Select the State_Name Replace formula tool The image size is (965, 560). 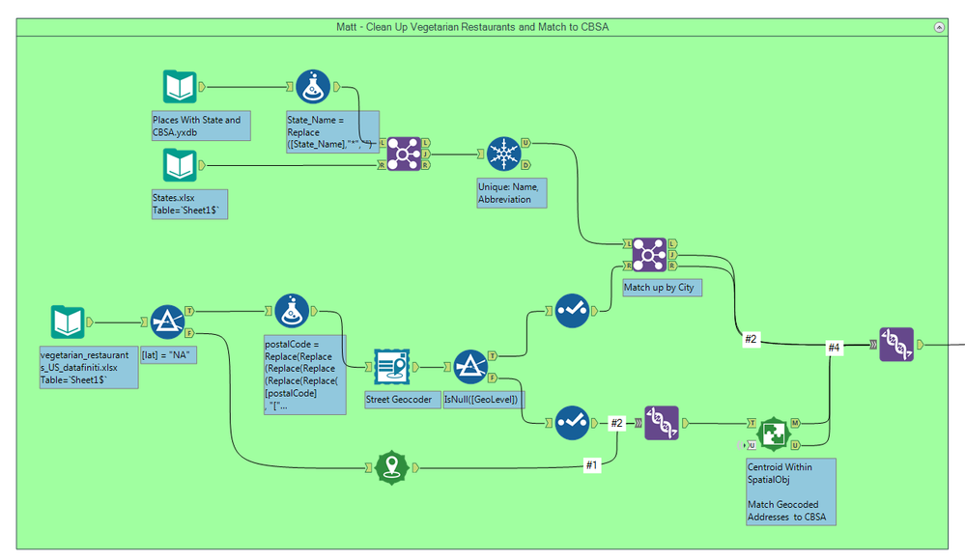coord(313,87)
